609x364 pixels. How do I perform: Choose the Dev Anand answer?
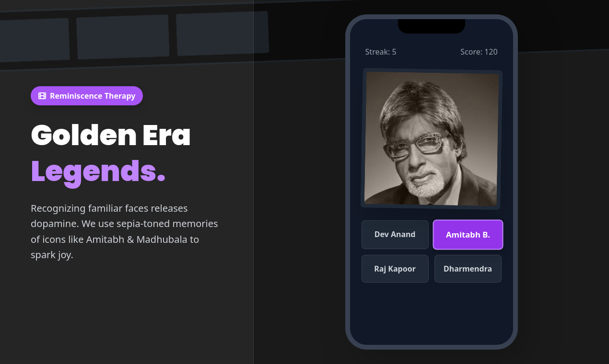click(x=395, y=235)
